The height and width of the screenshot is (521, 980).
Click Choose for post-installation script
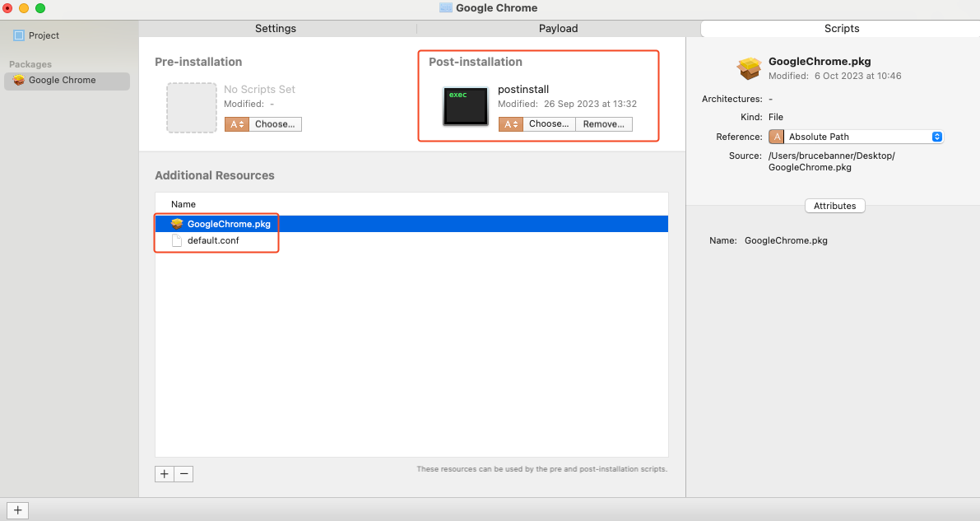(549, 124)
